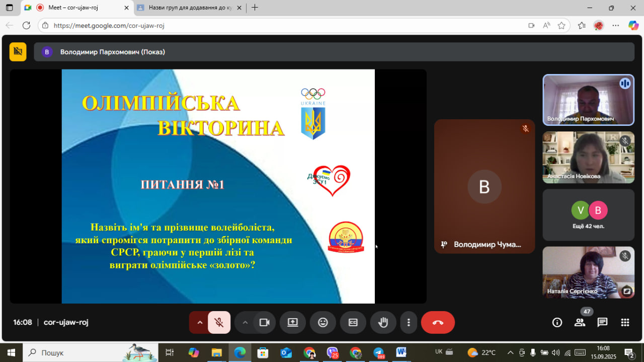Click the Present screen button
Image resolution: width=644 pixels, height=362 pixels.
coord(293,323)
